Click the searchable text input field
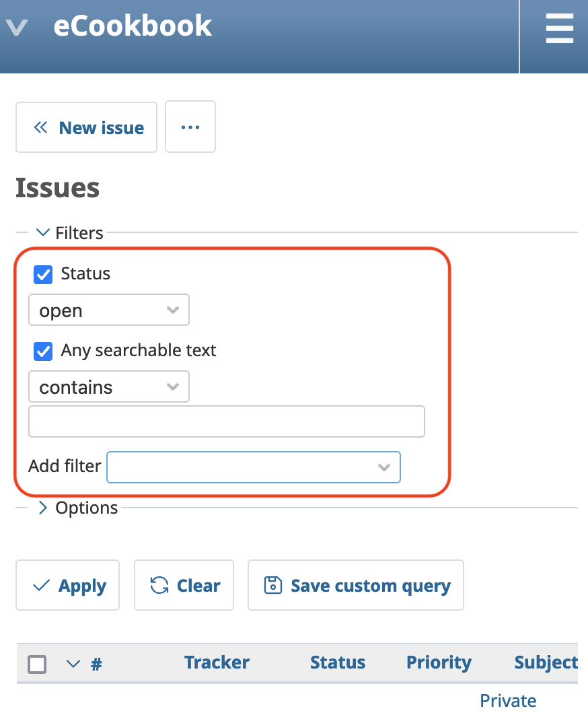588x717 pixels. point(227,421)
